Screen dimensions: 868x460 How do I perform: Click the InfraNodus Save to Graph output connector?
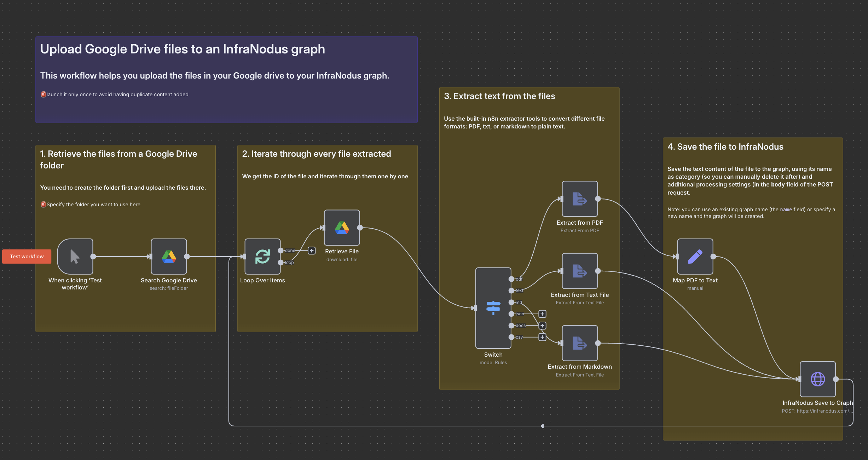coord(836,379)
